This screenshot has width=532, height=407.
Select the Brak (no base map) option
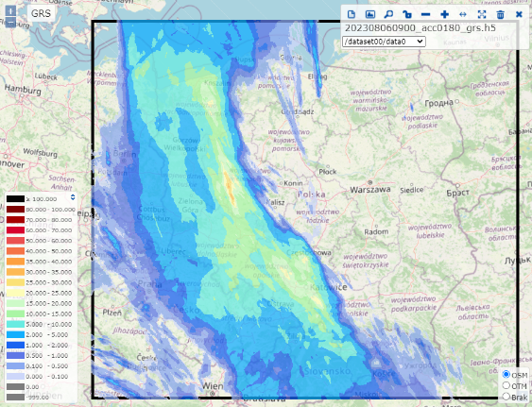[x=506, y=397]
